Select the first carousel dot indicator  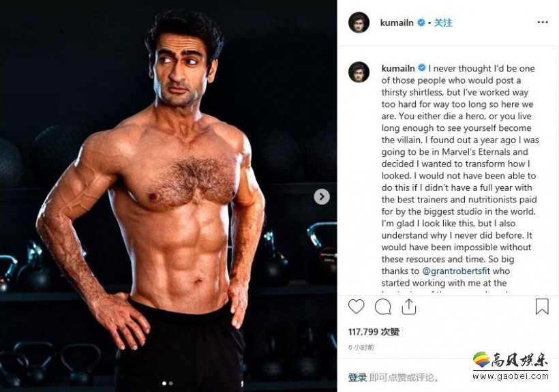[164, 383]
